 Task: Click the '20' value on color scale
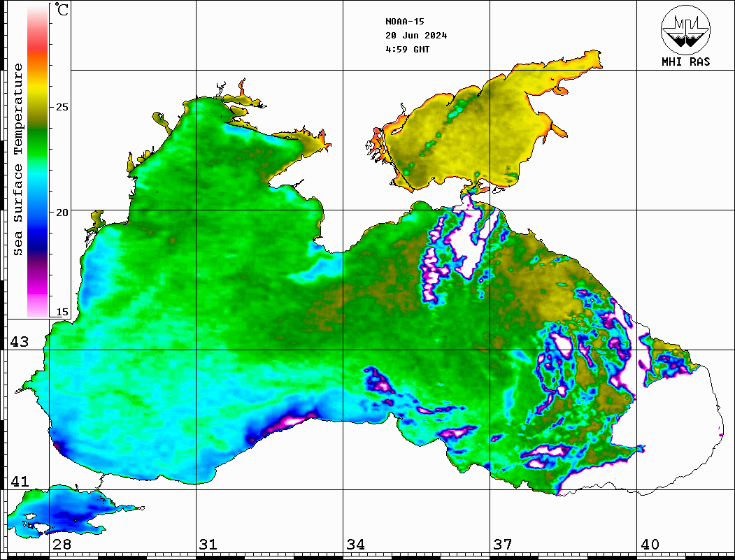pos(62,213)
